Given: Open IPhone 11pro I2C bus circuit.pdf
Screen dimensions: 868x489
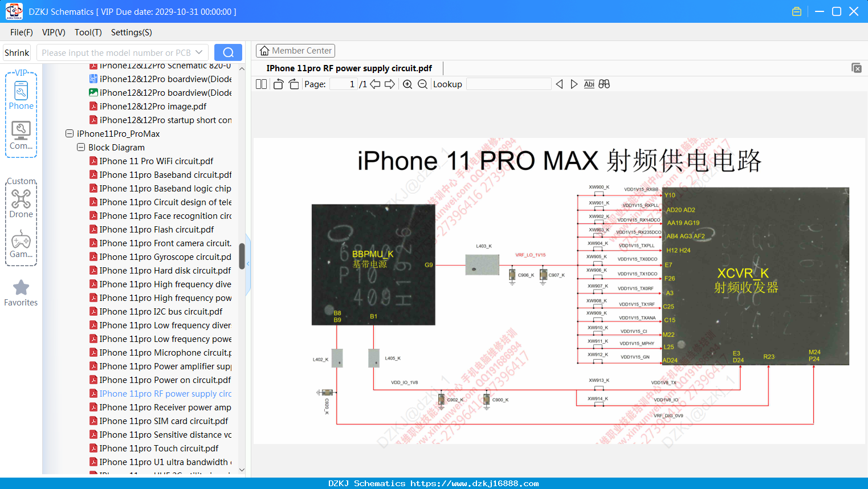Looking at the screenshot, I should point(161,312).
